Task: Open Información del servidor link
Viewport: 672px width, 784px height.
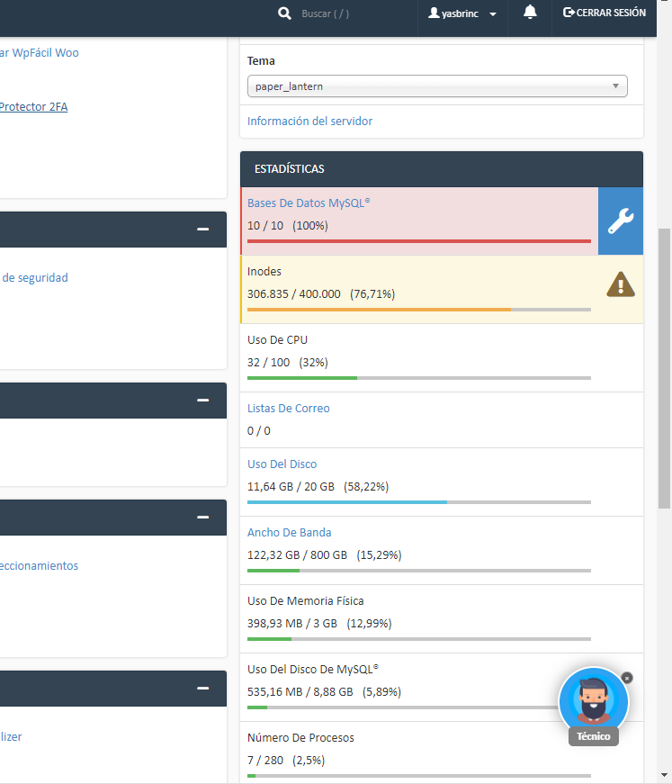Action: pyautogui.click(x=309, y=121)
